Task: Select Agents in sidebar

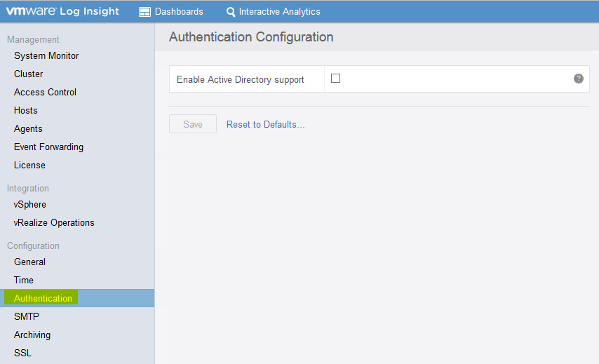Action: tap(28, 129)
